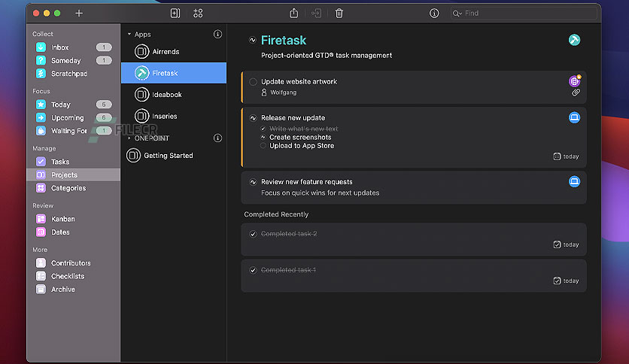Image resolution: width=629 pixels, height=364 pixels.
Task: Click blue category icon on Review new feature requests
Action: 574,181
